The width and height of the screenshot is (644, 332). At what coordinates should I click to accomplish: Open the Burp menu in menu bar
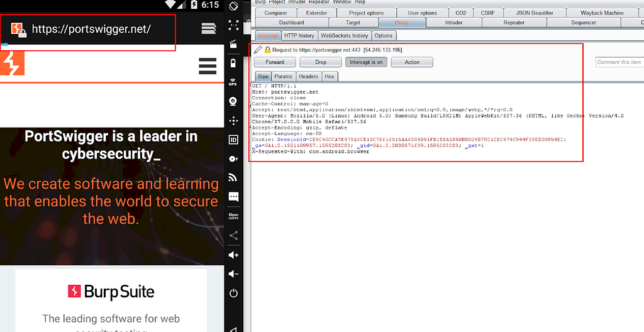click(260, 2)
